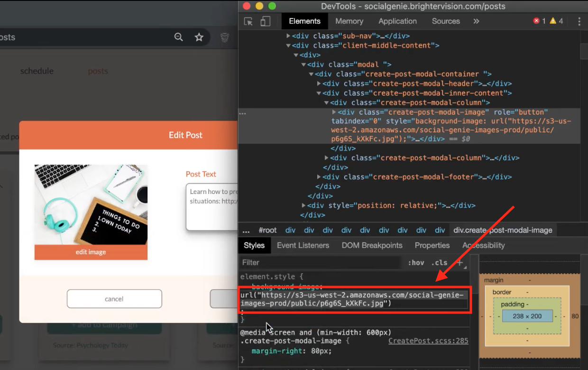Click the cancel button in Edit Post modal
The height and width of the screenshot is (370, 588).
pos(114,299)
